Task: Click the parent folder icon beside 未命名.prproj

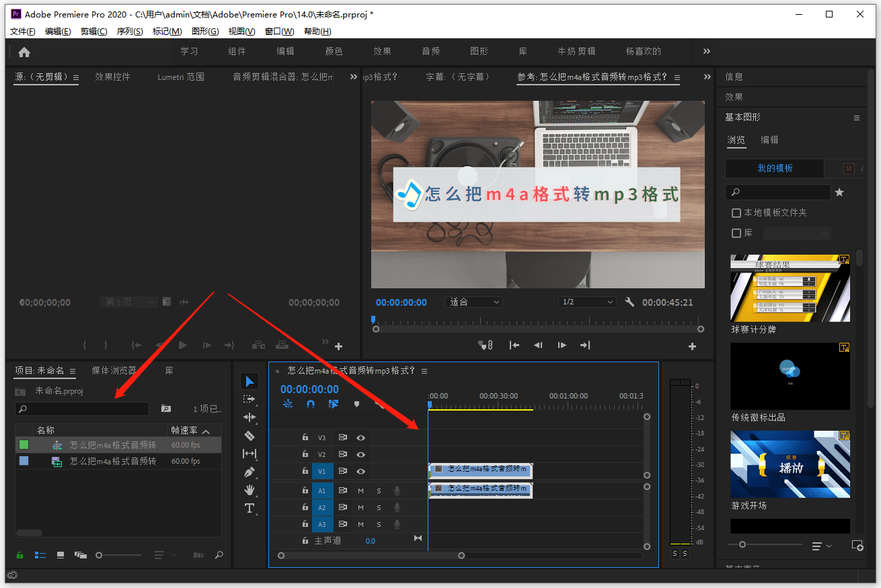Action: [21, 391]
